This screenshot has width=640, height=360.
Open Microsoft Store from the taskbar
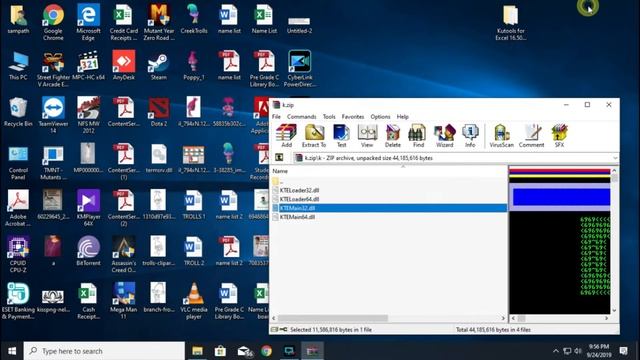[220, 351]
